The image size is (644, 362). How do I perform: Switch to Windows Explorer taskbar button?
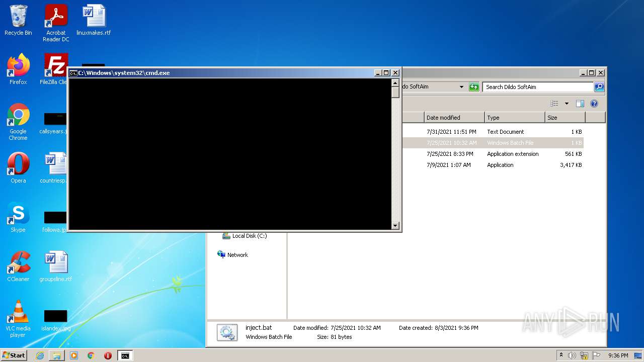coord(57,355)
